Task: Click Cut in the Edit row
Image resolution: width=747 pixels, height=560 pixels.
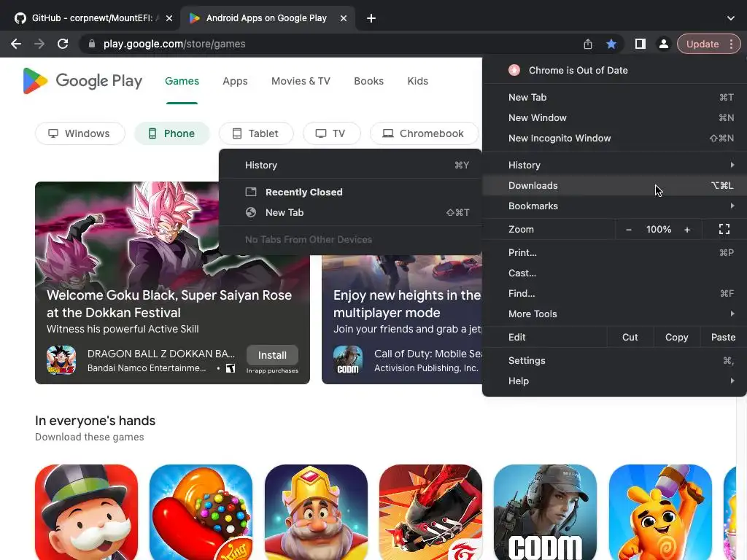Action: 630,337
